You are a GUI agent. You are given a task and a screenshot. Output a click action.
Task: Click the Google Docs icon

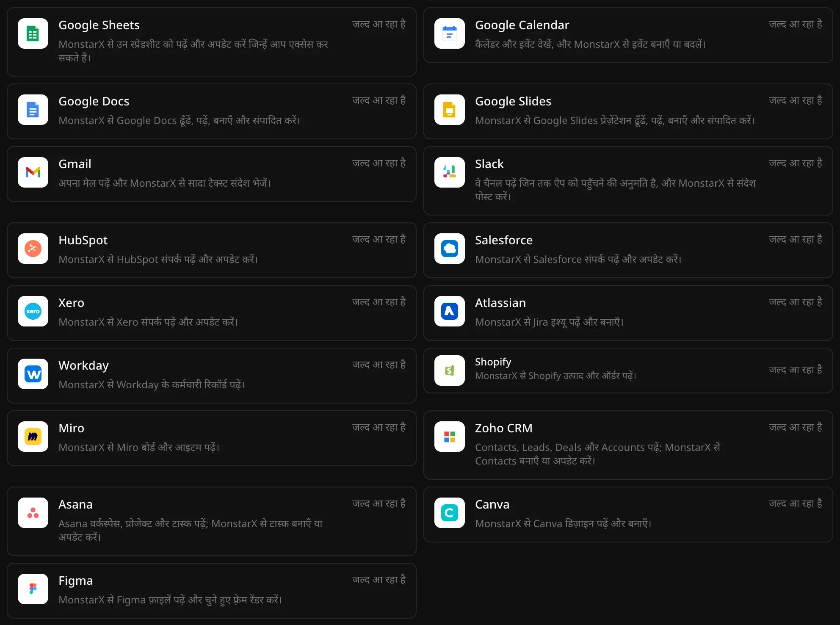pyautogui.click(x=33, y=110)
